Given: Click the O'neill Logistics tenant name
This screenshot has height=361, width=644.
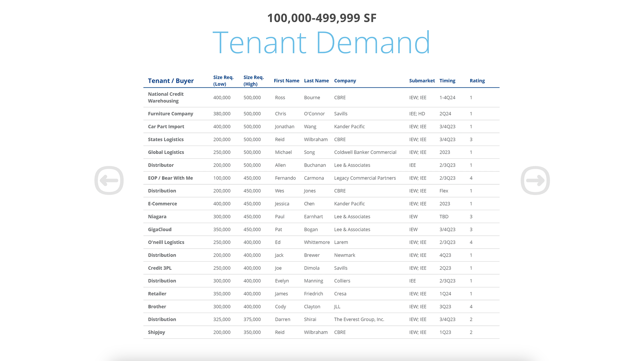Looking at the screenshot, I should (166, 242).
